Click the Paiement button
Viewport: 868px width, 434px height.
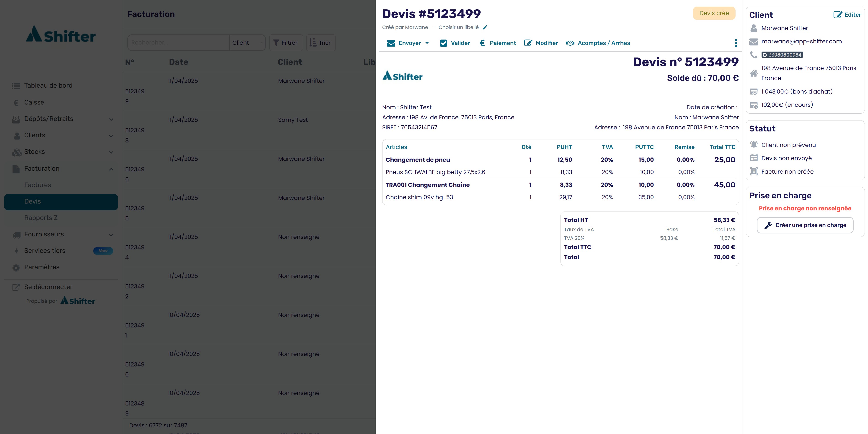(x=498, y=43)
